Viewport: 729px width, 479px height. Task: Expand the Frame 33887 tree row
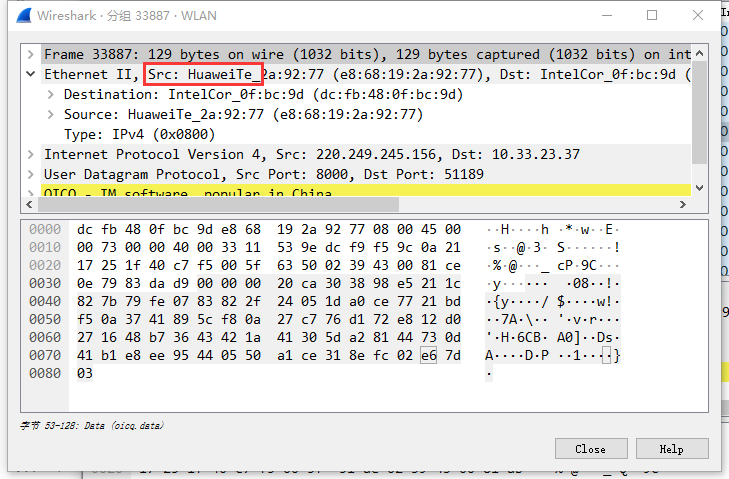[31, 54]
